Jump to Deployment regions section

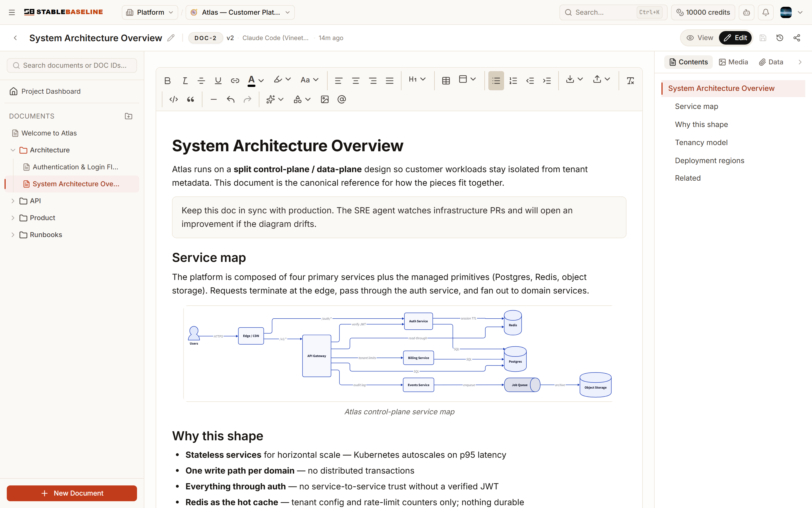point(709,161)
